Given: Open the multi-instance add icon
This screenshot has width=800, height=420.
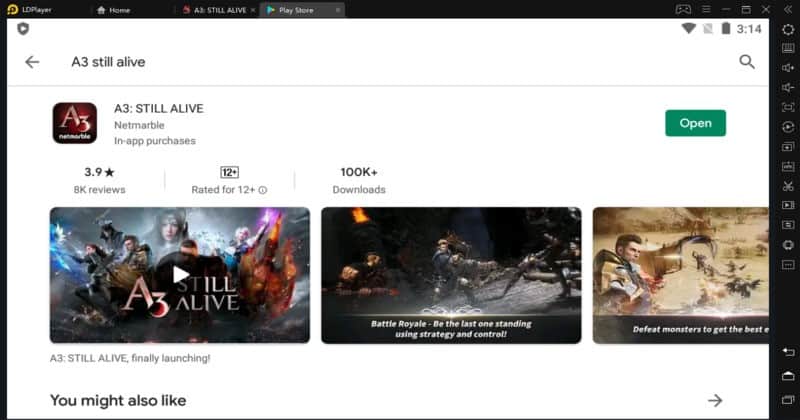Looking at the screenshot, I should click(788, 147).
